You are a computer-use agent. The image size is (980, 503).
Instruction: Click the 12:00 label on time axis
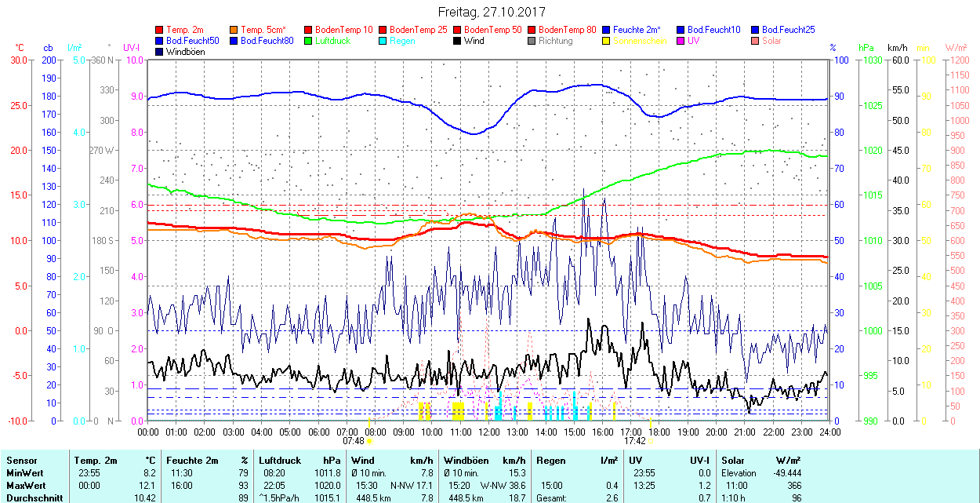click(489, 432)
